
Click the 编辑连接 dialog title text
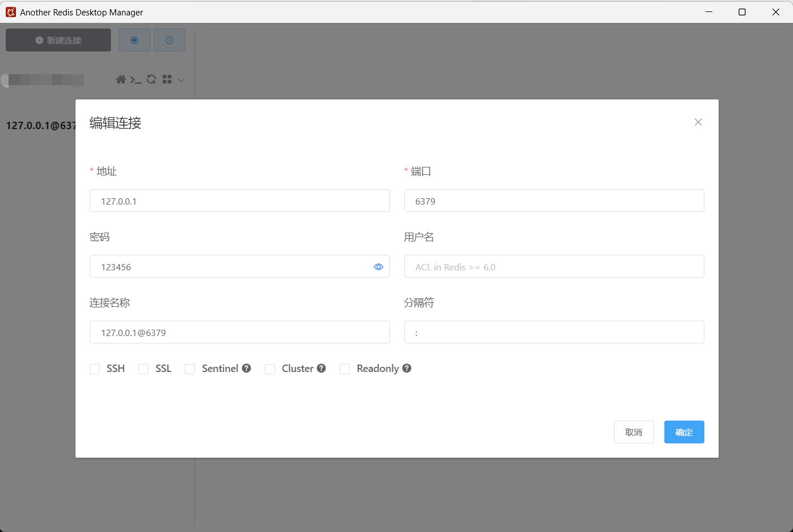click(x=115, y=123)
